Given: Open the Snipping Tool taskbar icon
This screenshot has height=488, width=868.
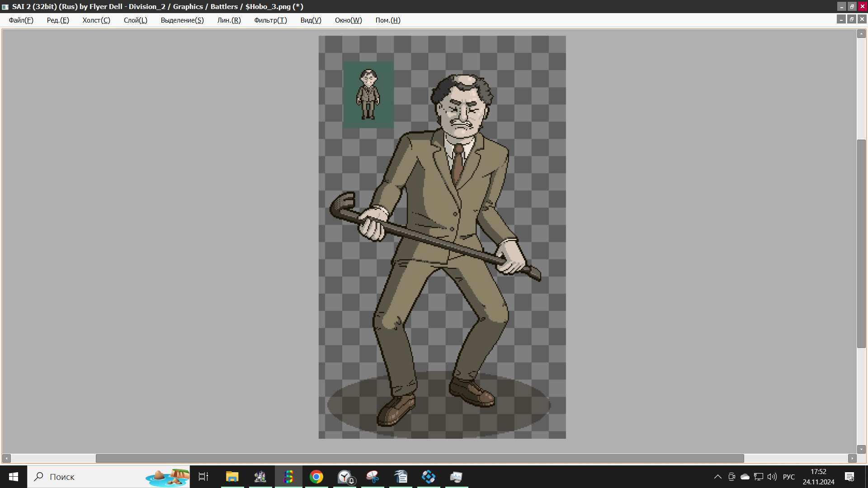Looking at the screenshot, I should point(373,477).
